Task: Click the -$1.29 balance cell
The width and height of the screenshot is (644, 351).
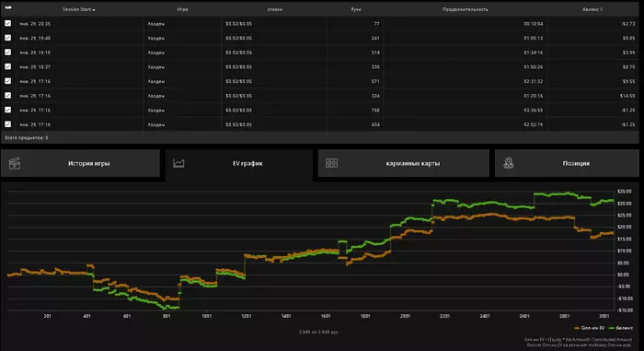Action: (x=628, y=111)
